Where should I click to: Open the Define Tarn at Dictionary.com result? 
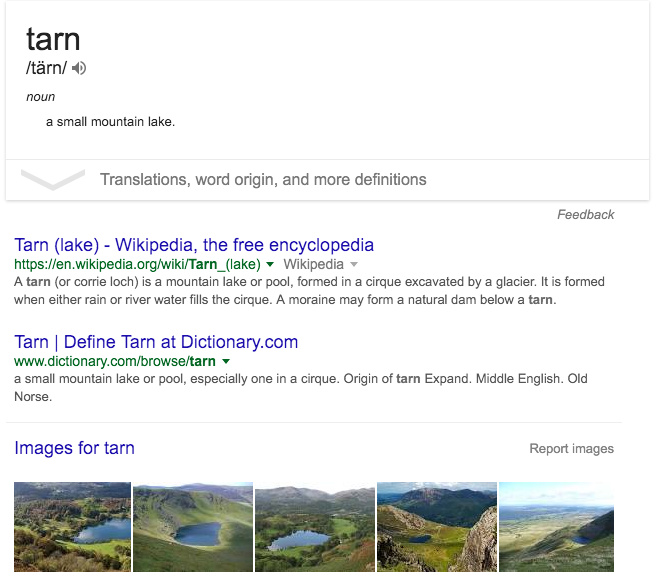click(156, 342)
